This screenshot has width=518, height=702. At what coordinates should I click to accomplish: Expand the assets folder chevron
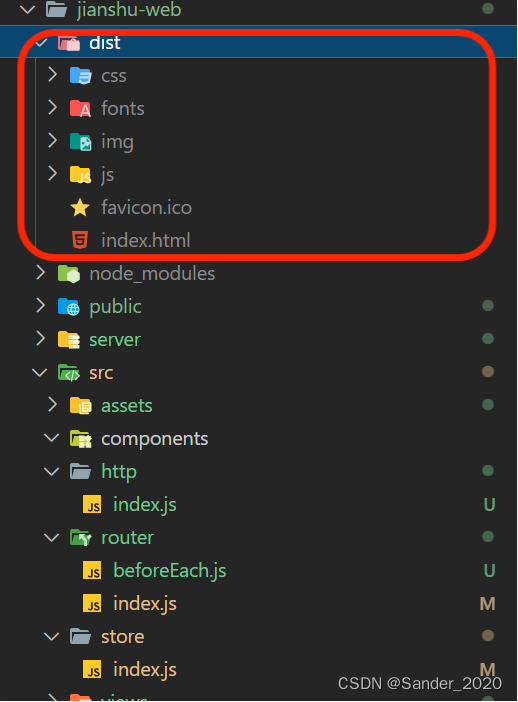click(x=52, y=404)
